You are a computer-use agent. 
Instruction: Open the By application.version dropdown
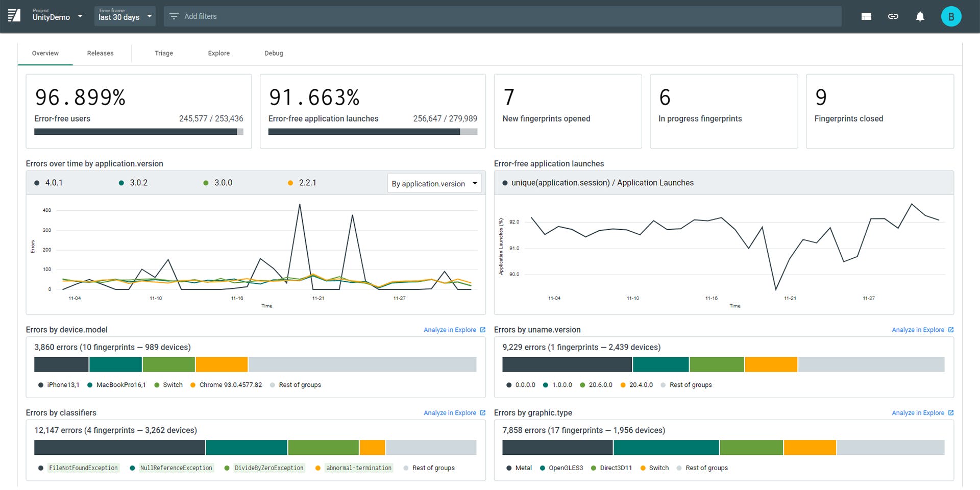coord(434,184)
